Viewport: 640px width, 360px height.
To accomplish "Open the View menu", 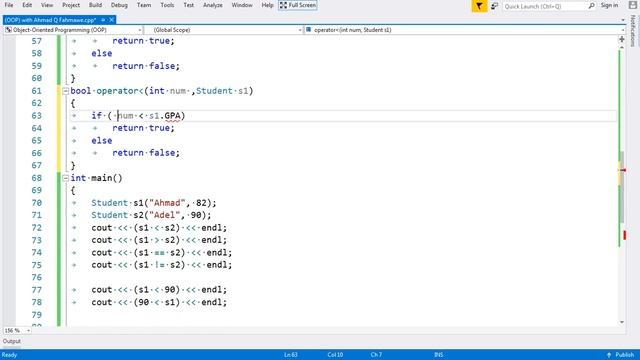I will [47, 5].
